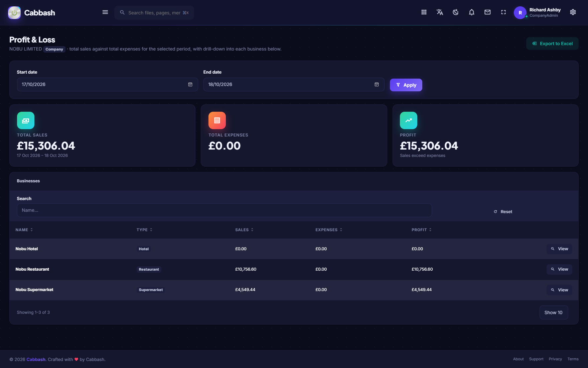Open the apps grid launcher
Viewport: 588px width, 368px height.
coord(424,12)
